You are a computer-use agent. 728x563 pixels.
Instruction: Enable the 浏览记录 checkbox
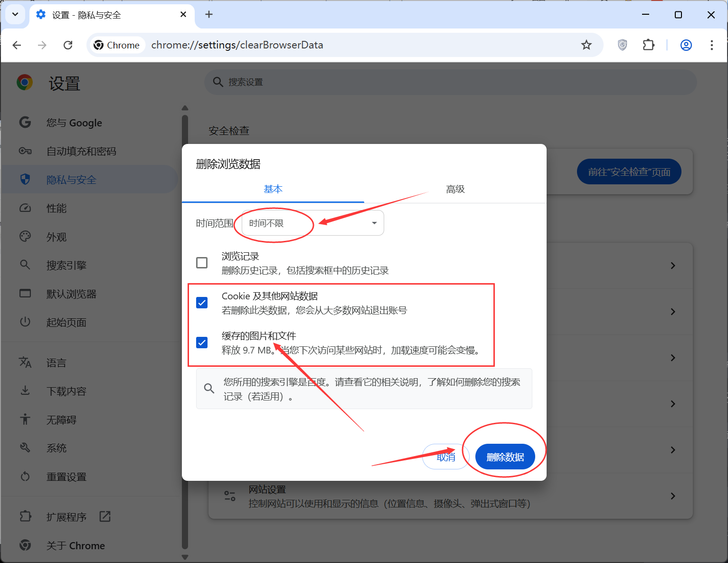tap(202, 262)
